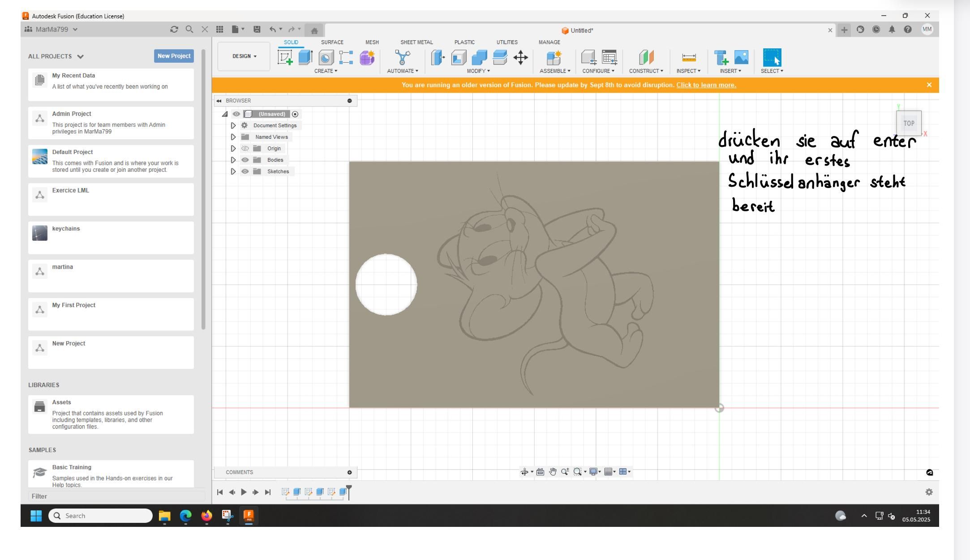Play the timeline
The height and width of the screenshot is (560, 970).
point(244,492)
